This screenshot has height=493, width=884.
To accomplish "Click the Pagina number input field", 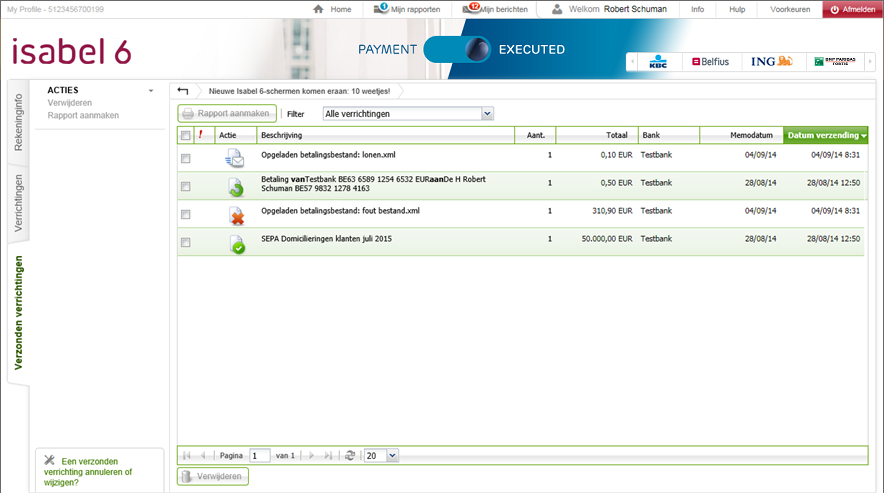I will coord(259,455).
